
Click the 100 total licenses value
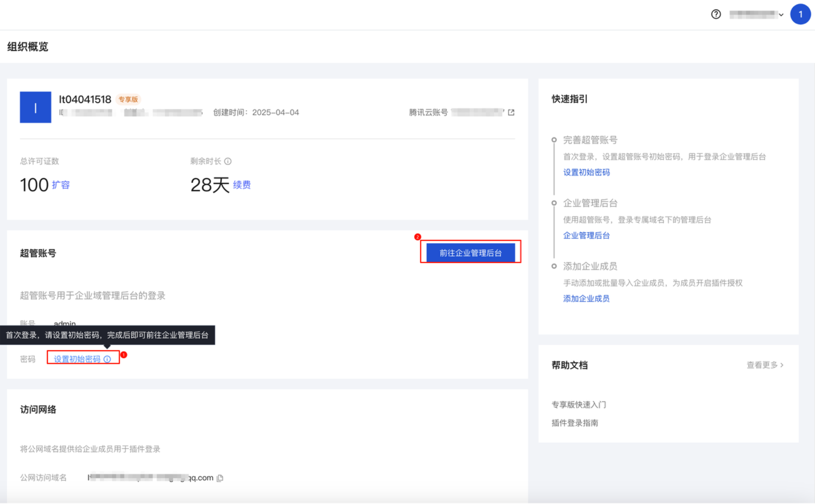click(x=34, y=185)
